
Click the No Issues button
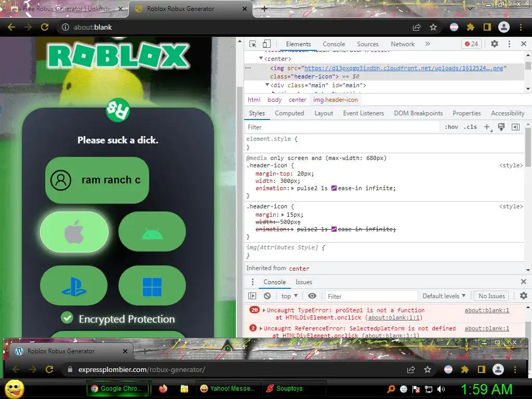(491, 296)
